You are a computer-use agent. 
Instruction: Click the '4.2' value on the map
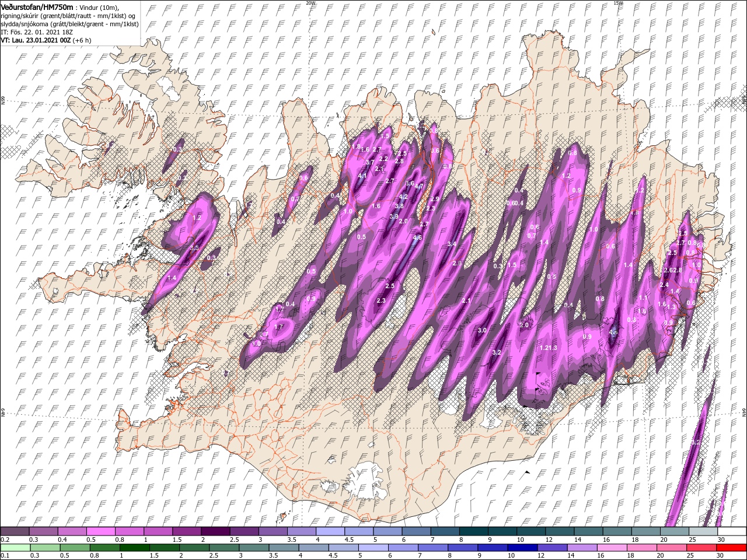tap(403, 197)
